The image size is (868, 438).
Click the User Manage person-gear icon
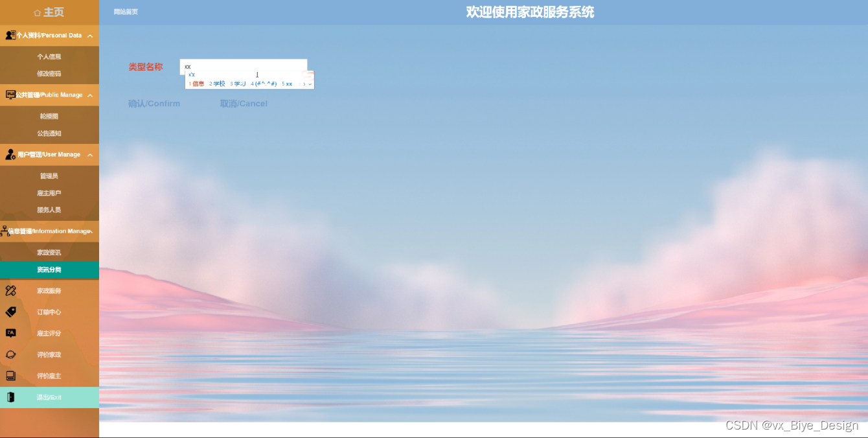(10, 155)
